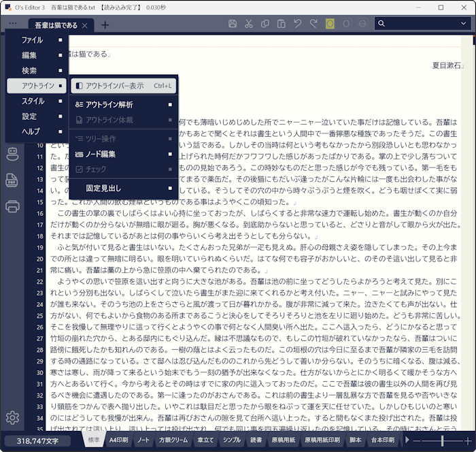
Task: Click the save icon in the toolbar
Action: pyautogui.click(x=233, y=24)
